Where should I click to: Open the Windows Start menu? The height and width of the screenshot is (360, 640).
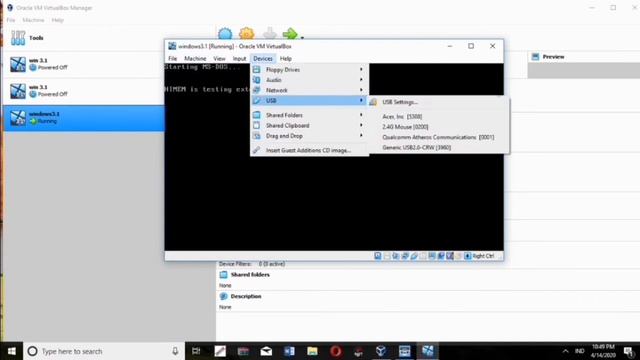point(11,351)
